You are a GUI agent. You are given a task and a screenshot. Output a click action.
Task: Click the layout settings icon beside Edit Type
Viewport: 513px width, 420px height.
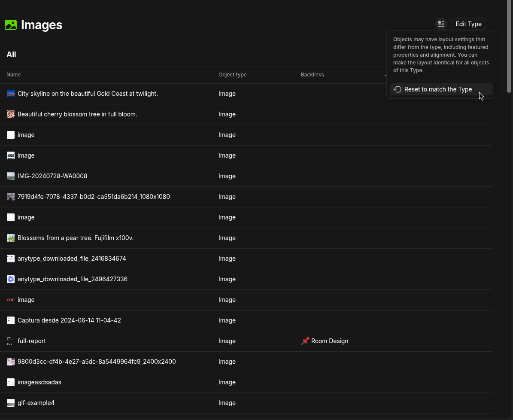(441, 24)
